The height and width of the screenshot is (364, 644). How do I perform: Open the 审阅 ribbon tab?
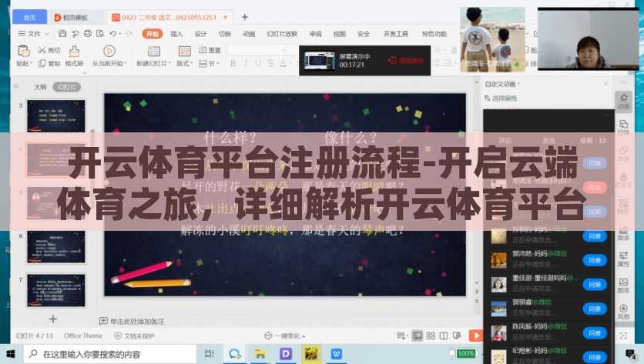click(315, 34)
